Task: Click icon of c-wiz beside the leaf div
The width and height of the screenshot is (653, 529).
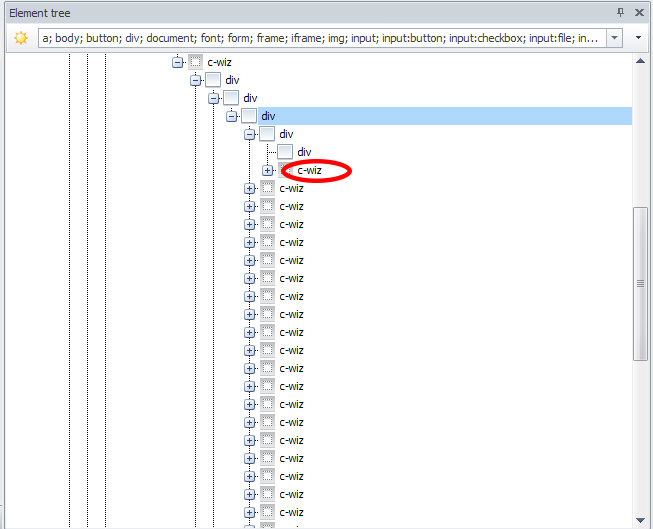Action: coord(283,170)
